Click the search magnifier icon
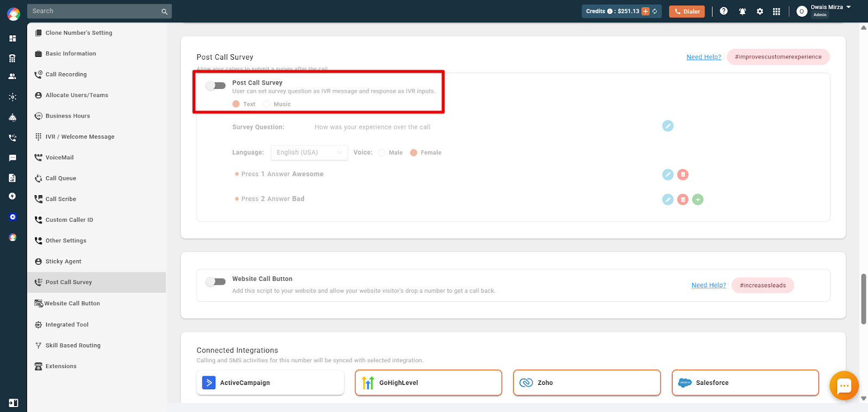 pyautogui.click(x=164, y=11)
